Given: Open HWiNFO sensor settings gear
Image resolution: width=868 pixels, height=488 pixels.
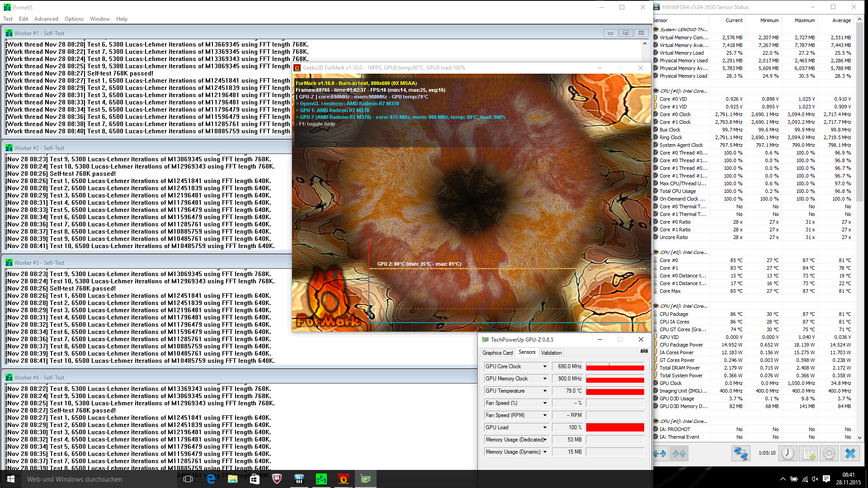Looking at the screenshot, I should click(x=829, y=453).
